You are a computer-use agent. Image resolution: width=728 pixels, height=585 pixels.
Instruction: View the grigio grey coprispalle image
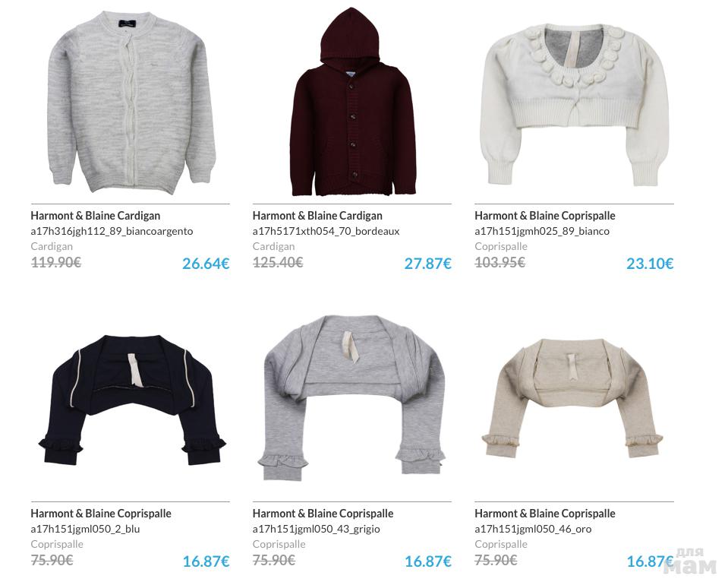coord(353,398)
